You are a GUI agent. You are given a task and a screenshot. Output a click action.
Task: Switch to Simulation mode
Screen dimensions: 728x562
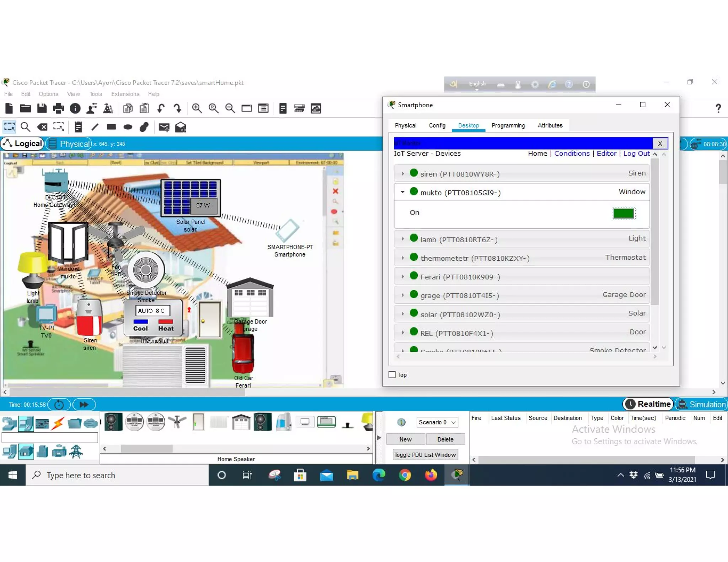[701, 404]
